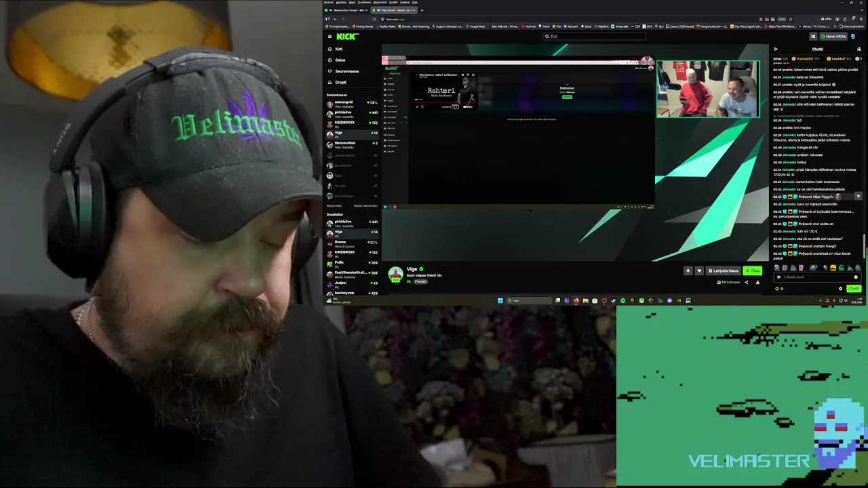The height and width of the screenshot is (488, 868).
Task: Click Näytä vähemmän under followed channels
Action: pos(366,205)
